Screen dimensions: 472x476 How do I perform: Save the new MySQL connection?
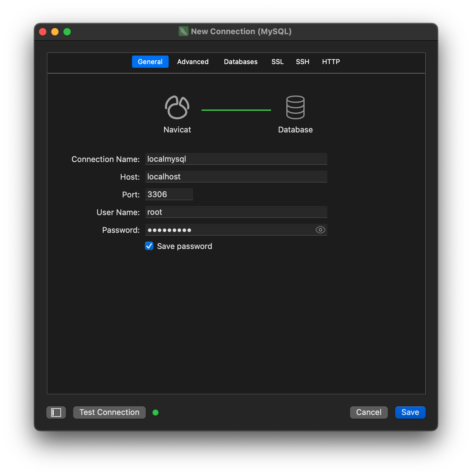pyautogui.click(x=410, y=412)
